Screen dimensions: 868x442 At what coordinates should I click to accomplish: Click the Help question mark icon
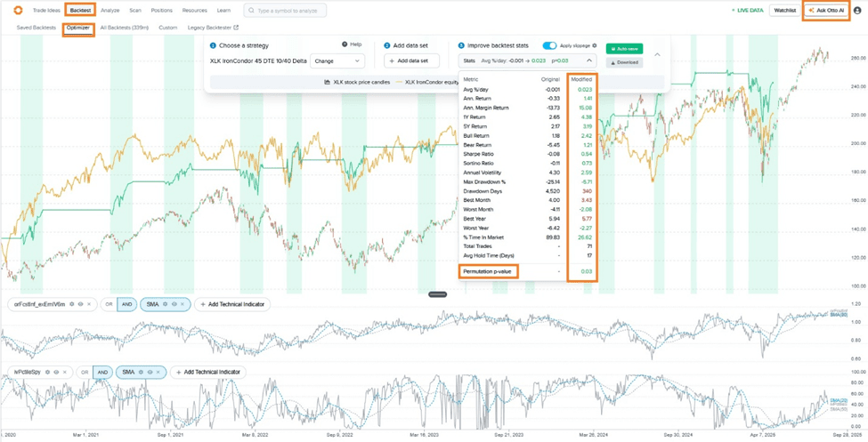[345, 44]
